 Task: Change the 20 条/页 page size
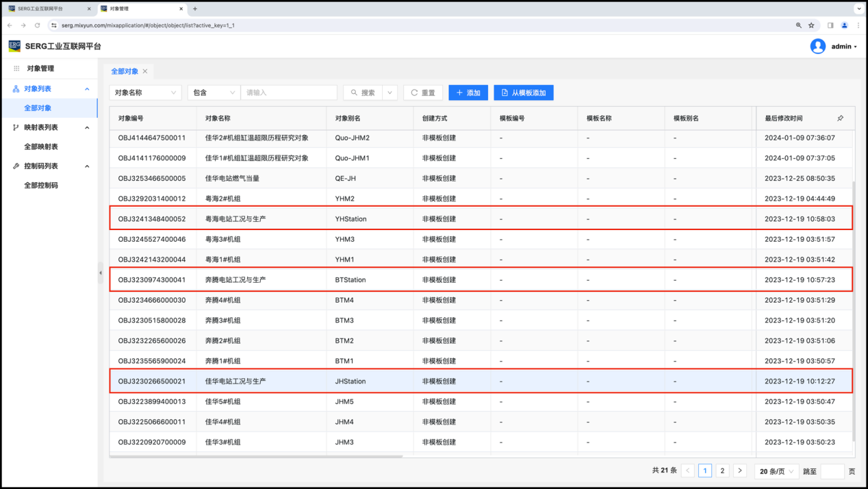tap(776, 471)
